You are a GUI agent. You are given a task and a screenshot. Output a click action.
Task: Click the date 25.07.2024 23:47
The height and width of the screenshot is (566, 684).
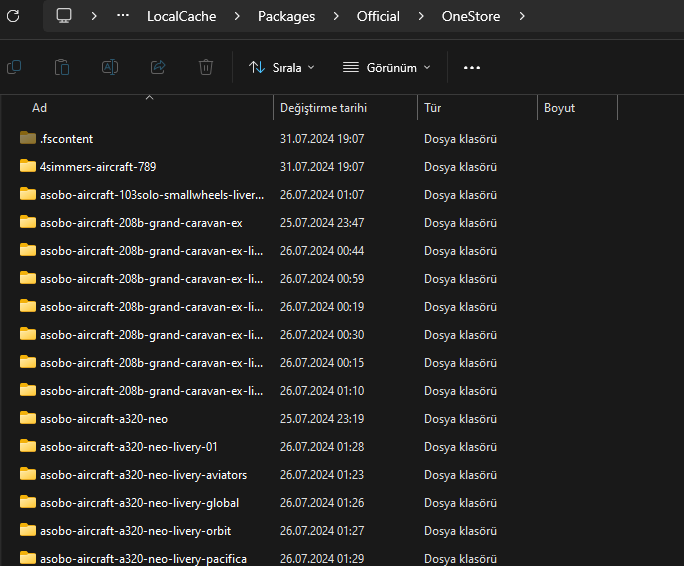(x=322, y=223)
